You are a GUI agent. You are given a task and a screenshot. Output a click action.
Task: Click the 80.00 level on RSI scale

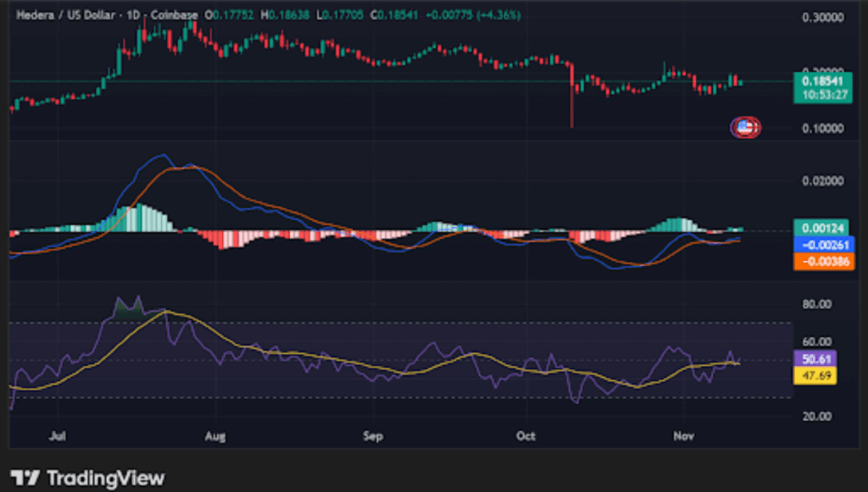(817, 303)
